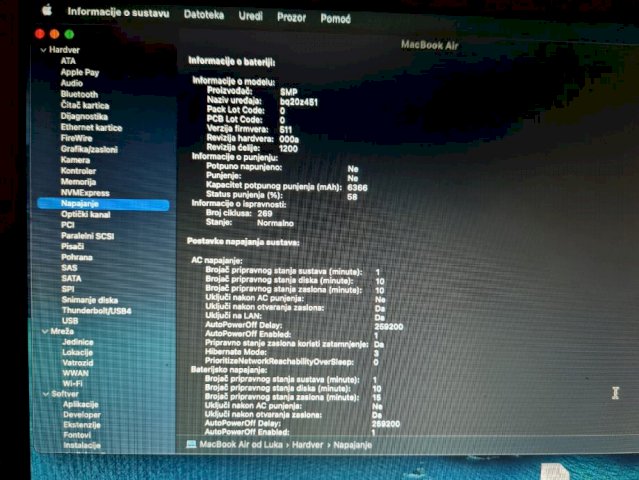Click the condition value 'Normalno'
This screenshot has width=639, height=480.
(x=275, y=223)
